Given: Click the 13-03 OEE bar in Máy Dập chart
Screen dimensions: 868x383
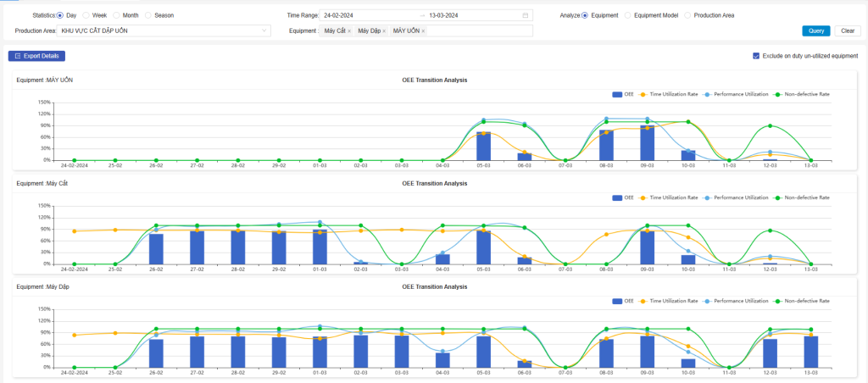Looking at the screenshot, I should pyautogui.click(x=811, y=352).
